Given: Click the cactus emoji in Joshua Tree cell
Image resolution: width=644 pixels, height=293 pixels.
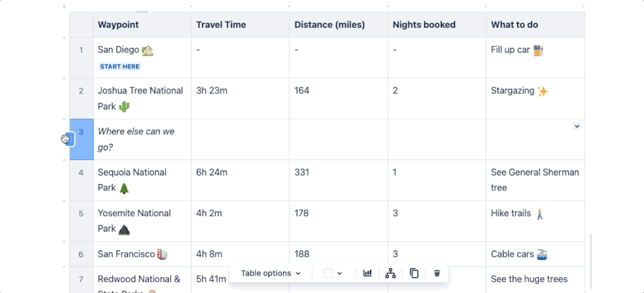Looking at the screenshot, I should coord(124,106).
